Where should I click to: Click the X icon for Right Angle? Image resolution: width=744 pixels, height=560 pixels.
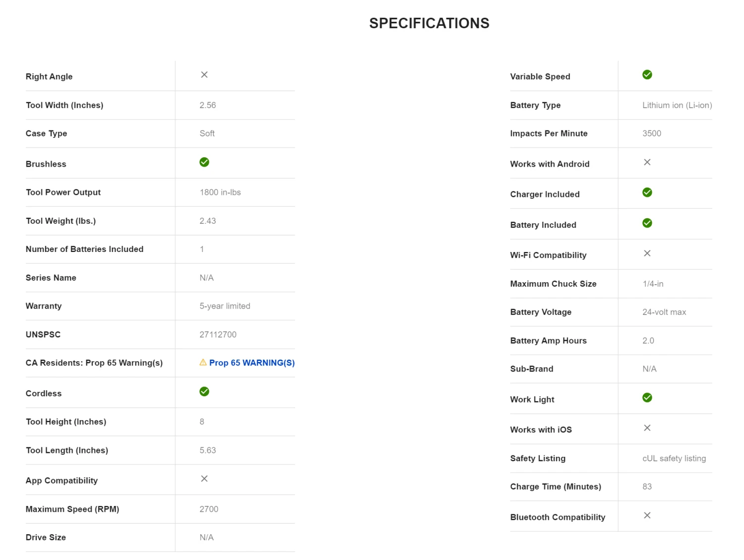point(204,75)
